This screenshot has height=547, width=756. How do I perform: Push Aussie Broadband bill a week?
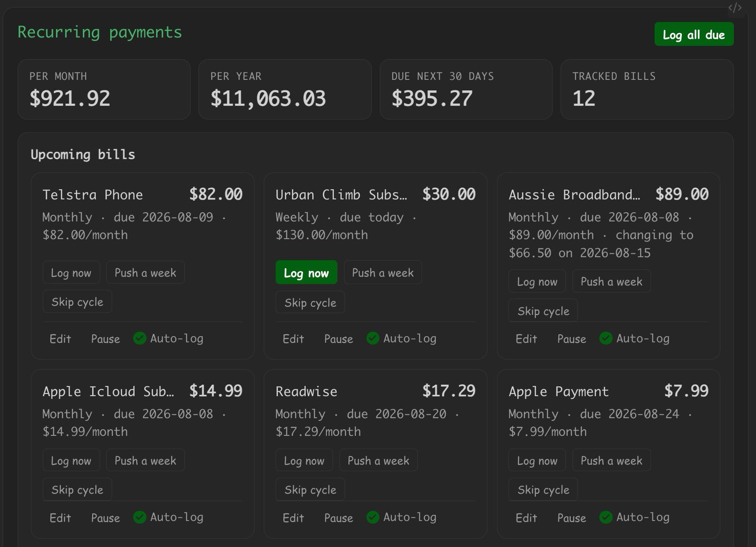pos(611,281)
